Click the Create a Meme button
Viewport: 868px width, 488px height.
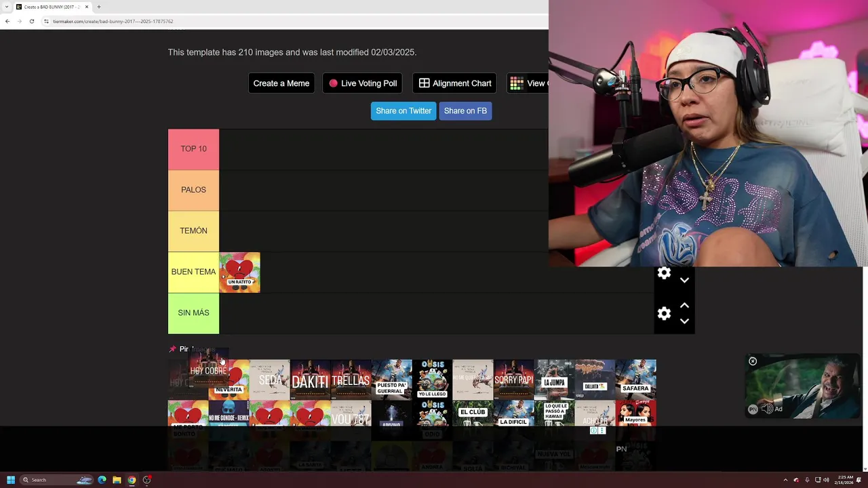(281, 83)
